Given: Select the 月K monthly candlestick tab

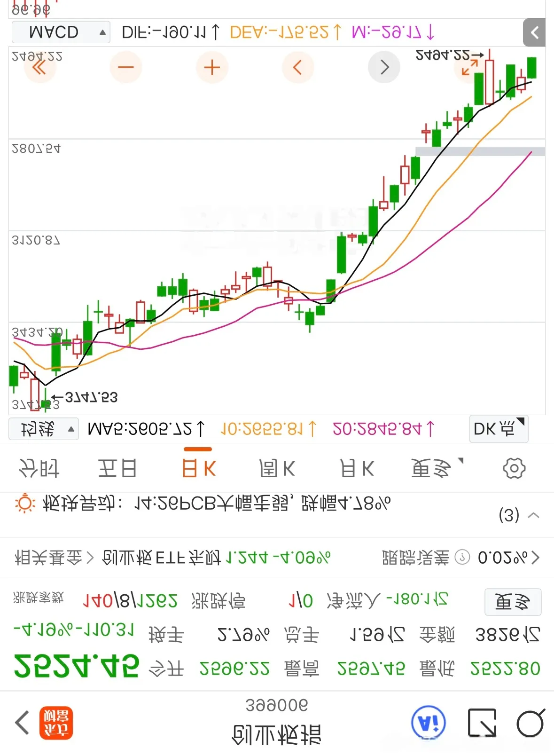Looking at the screenshot, I should pos(357,469).
